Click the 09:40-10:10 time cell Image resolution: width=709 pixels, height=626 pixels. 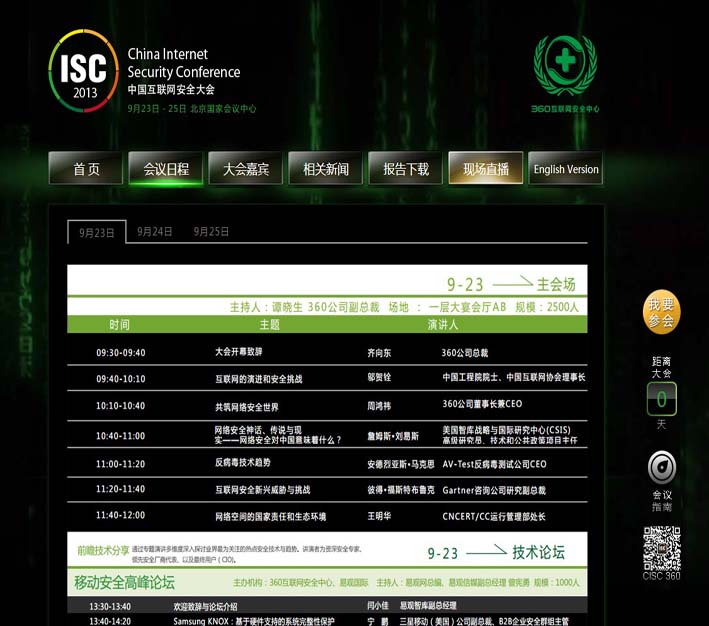pyautogui.click(x=121, y=379)
